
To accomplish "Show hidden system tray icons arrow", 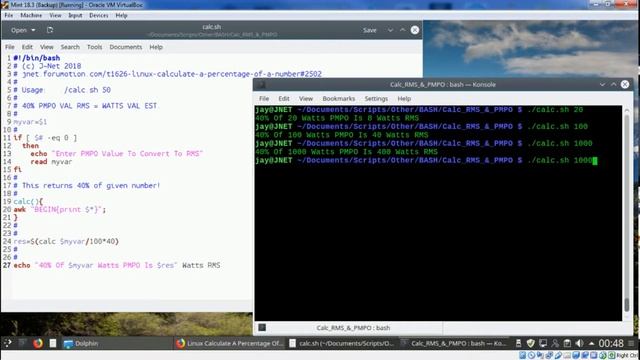I will 591,343.
